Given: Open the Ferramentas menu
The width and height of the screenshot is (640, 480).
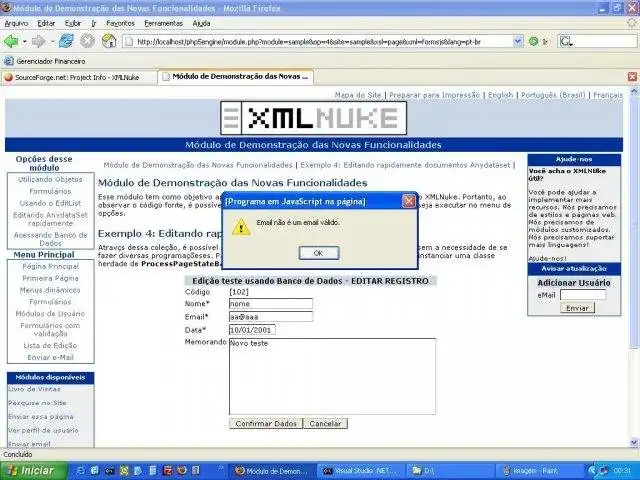Looking at the screenshot, I should coord(163,23).
